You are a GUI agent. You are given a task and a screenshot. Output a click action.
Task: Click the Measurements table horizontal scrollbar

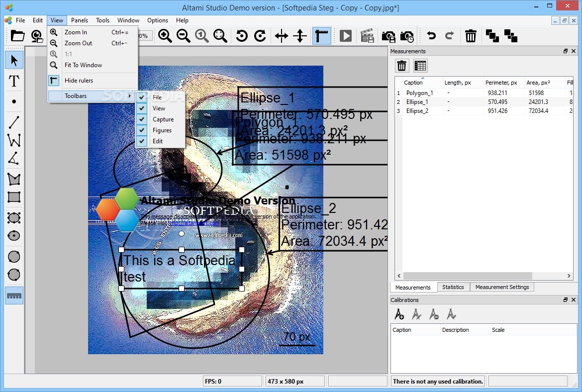(468, 276)
